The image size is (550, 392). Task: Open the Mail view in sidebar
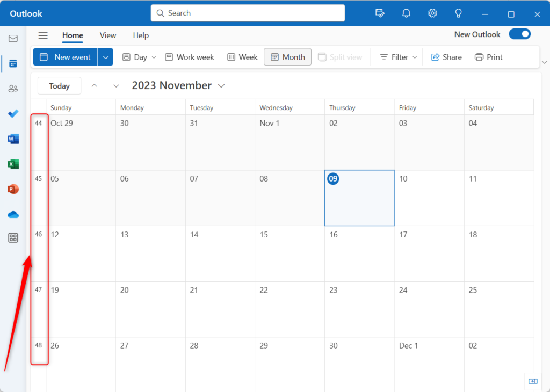[13, 38]
